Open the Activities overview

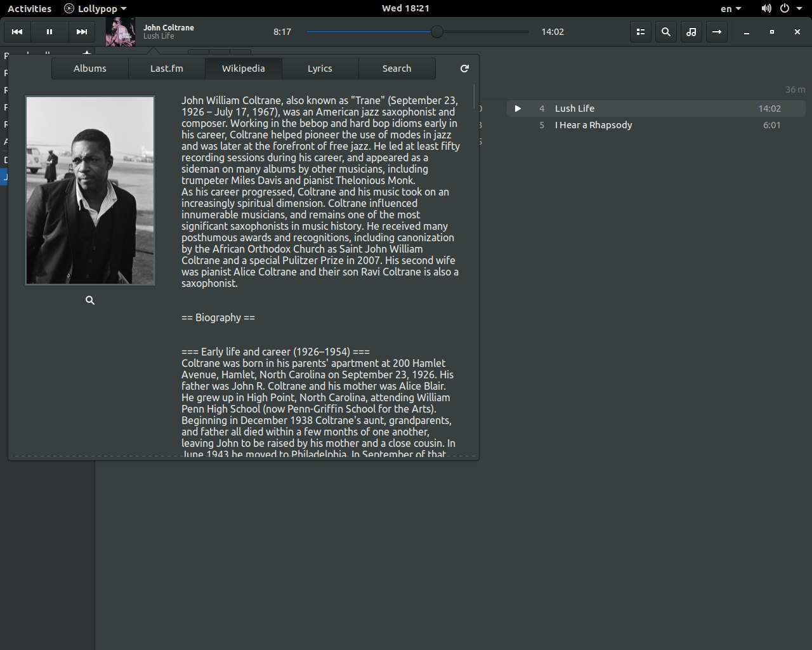click(29, 8)
